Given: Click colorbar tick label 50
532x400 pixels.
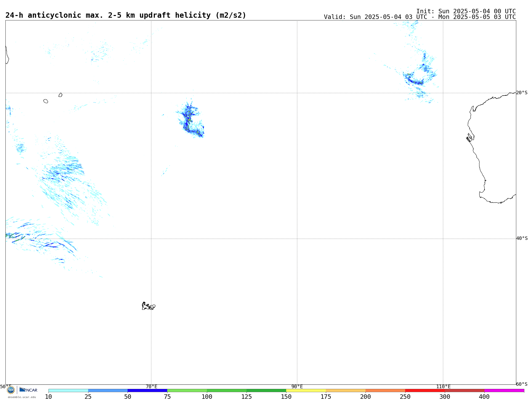Looking at the screenshot, I should 128,397.
